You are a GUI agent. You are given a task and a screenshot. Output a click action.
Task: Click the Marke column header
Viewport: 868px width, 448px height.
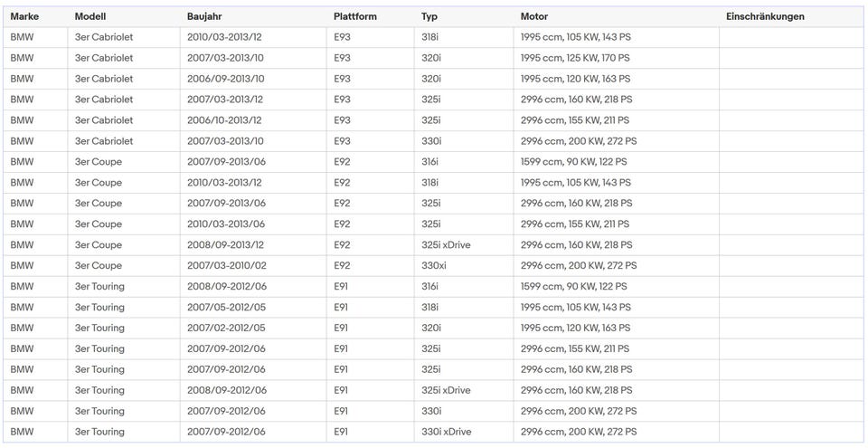[35, 16]
